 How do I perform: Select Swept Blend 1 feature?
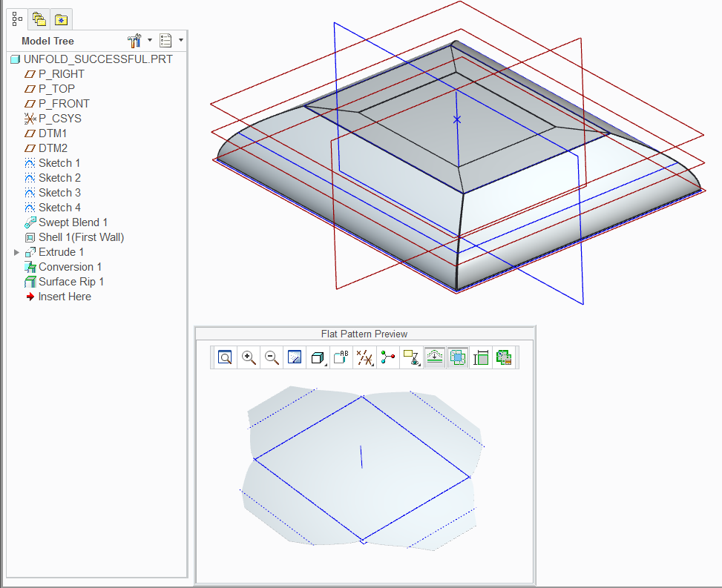(x=66, y=222)
